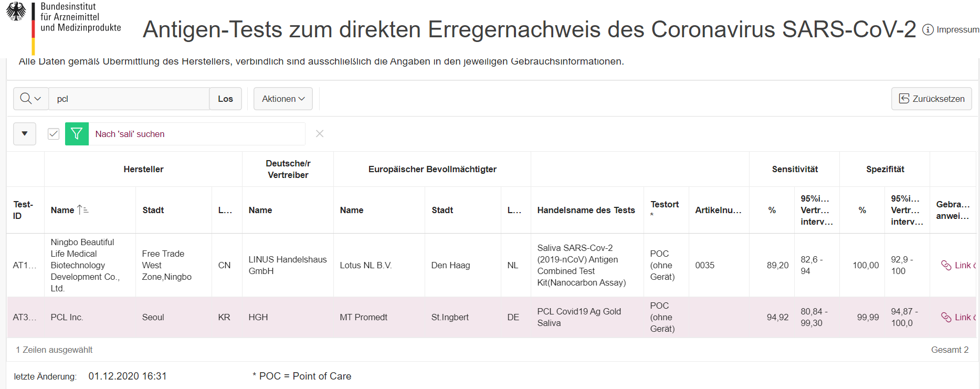980x389 pixels.
Task: Click '1 Zeilen ausgewählt' status text
Action: [x=54, y=350]
